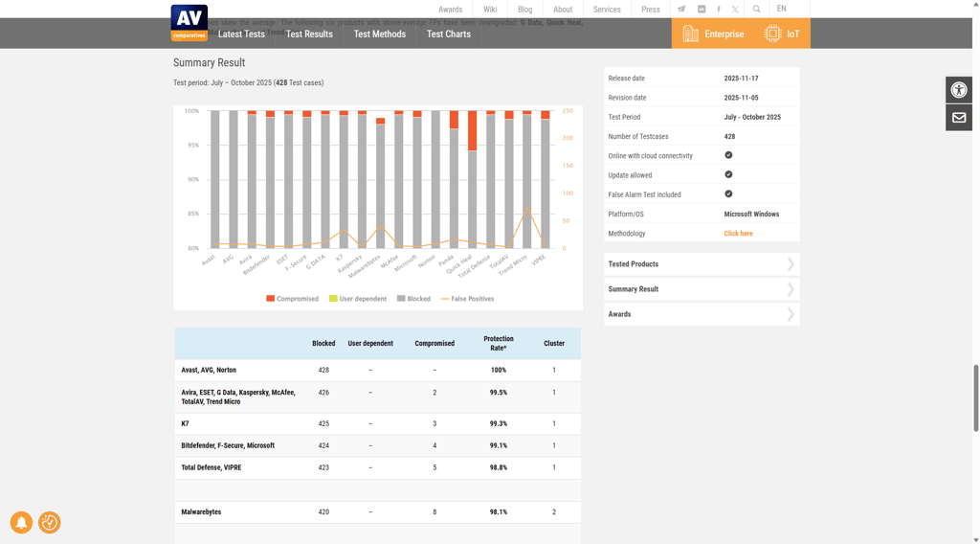Click the 98.1% protection rate cell
The height and width of the screenshot is (544, 980).
(498, 511)
